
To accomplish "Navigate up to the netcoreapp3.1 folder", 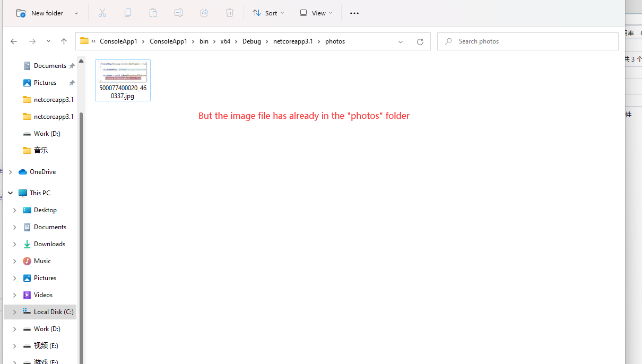I will point(64,41).
